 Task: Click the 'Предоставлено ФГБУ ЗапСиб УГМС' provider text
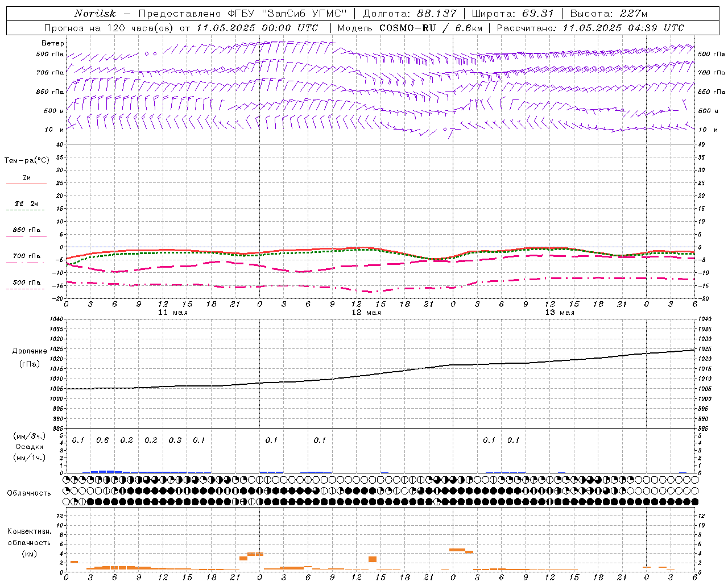[242, 14]
